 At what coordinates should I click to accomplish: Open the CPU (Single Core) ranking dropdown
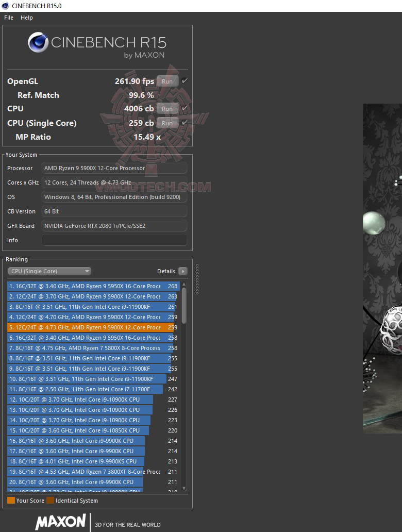tap(49, 271)
